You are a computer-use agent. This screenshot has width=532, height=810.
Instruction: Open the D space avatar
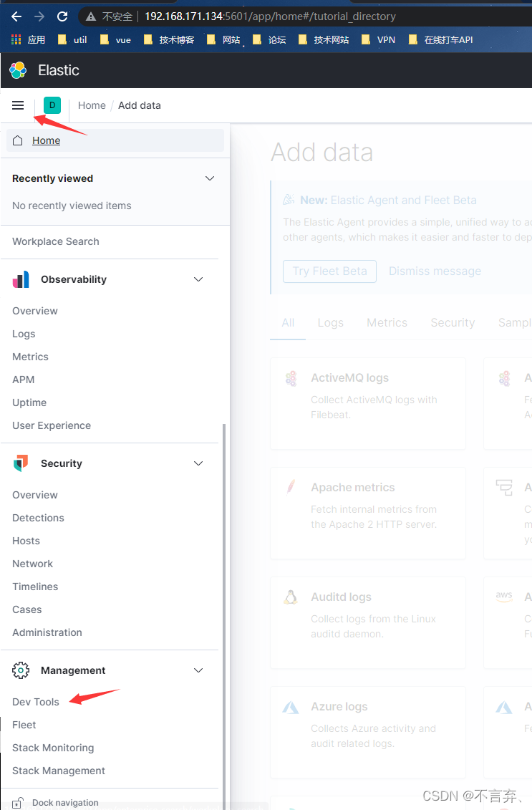52,105
